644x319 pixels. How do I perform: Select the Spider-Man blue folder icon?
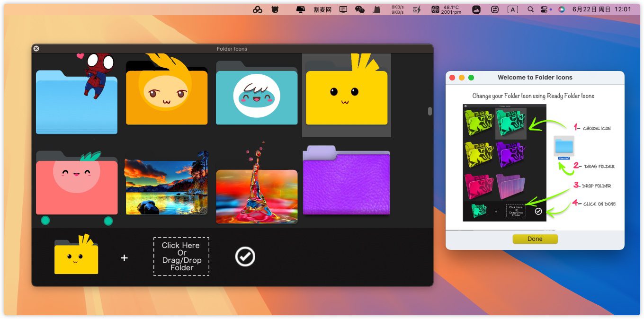(77, 95)
